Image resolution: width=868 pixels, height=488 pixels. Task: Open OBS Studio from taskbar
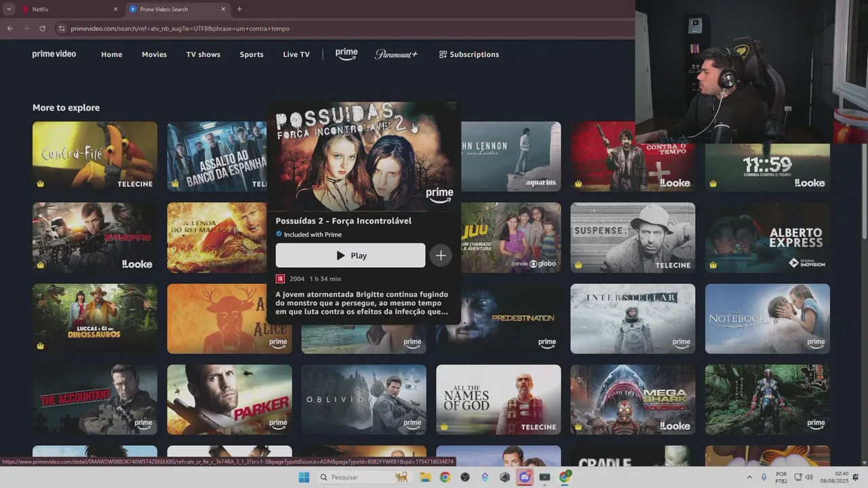[465, 477]
